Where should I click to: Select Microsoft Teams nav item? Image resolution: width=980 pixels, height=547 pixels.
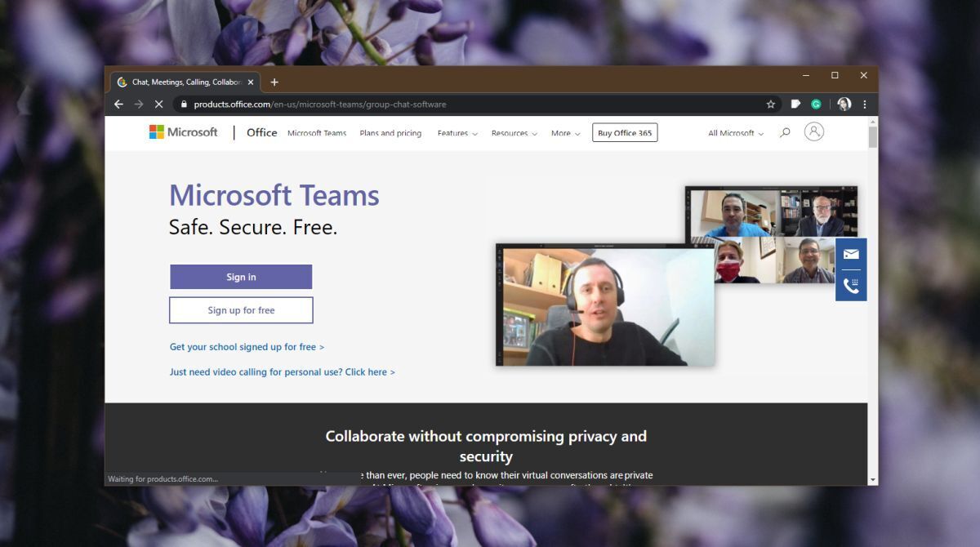tap(317, 133)
